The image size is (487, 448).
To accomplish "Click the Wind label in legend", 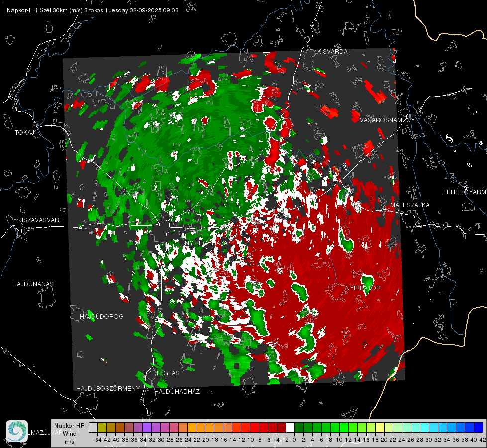I will (x=70, y=433).
